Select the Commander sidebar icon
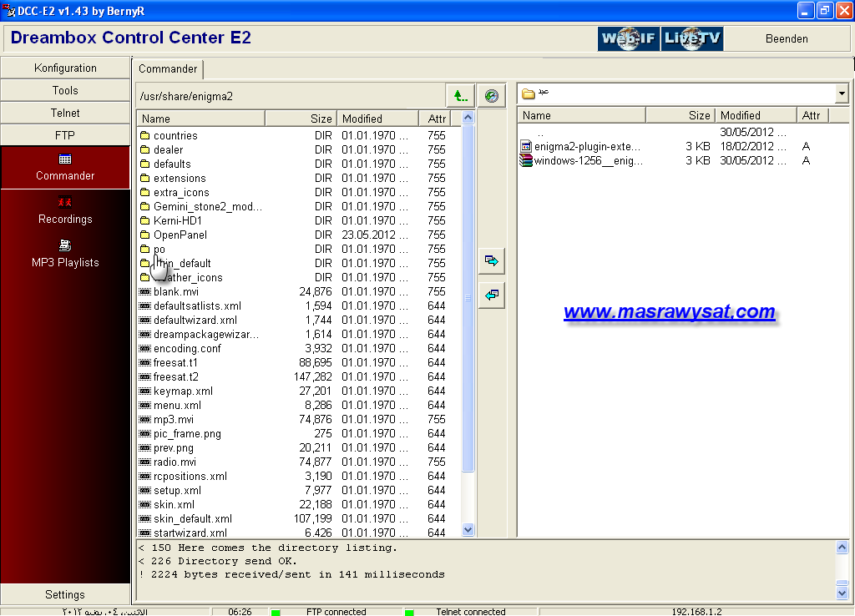The height and width of the screenshot is (616, 855). [65, 159]
